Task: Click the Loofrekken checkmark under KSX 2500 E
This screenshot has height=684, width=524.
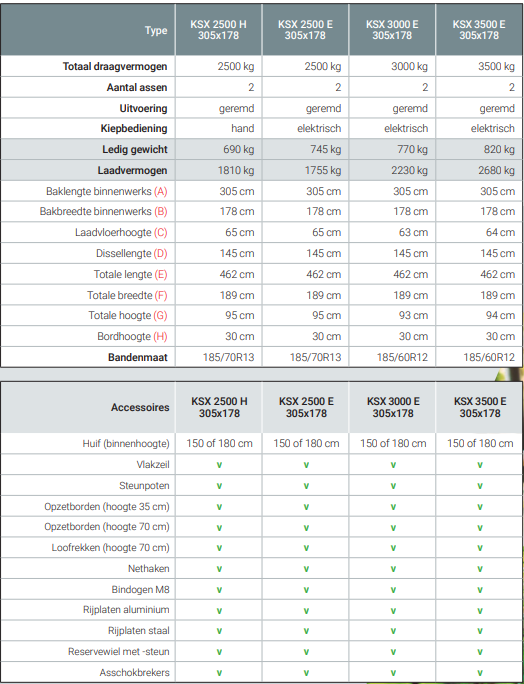Action: pyautogui.click(x=306, y=548)
